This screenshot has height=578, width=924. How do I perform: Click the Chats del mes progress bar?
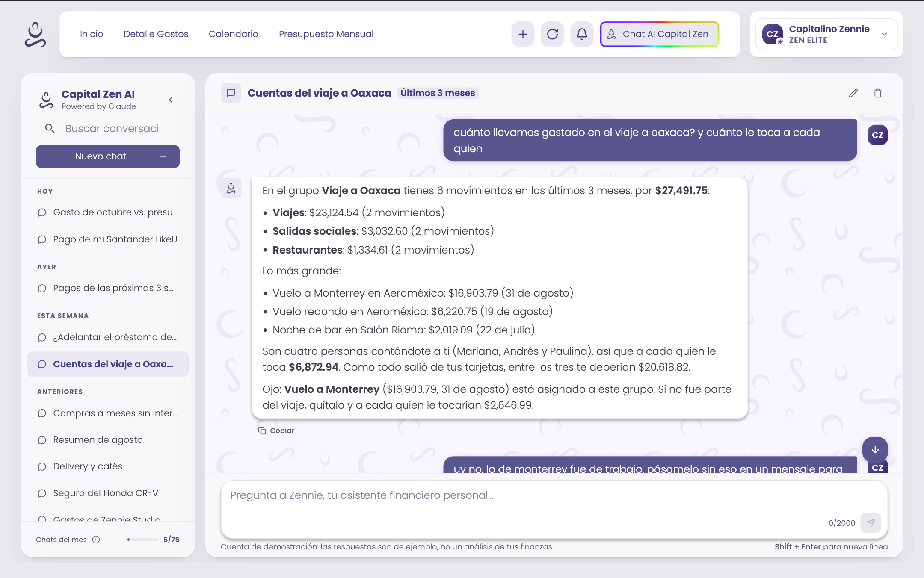tap(143, 540)
